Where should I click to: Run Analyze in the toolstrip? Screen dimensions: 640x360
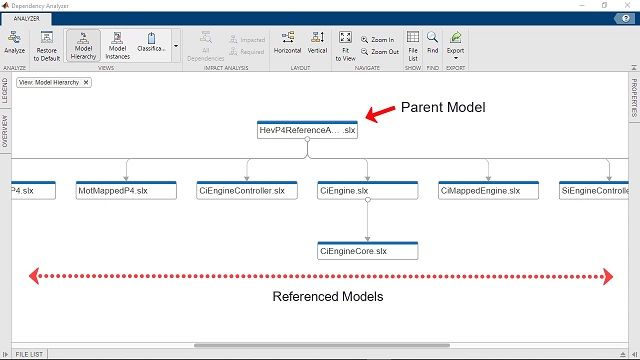click(14, 43)
